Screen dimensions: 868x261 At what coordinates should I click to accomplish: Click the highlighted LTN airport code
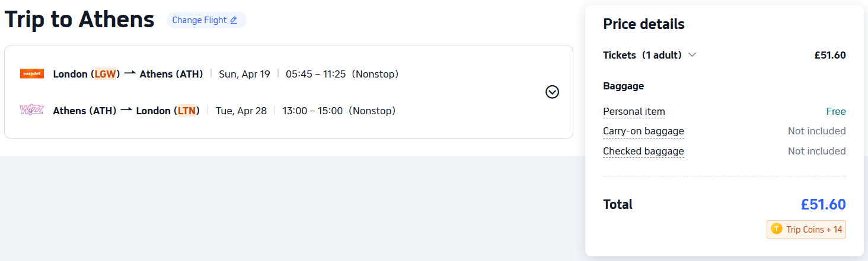point(187,111)
